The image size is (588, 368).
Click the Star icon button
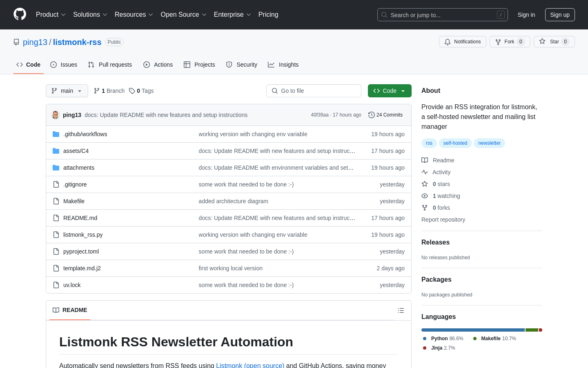coord(542,42)
